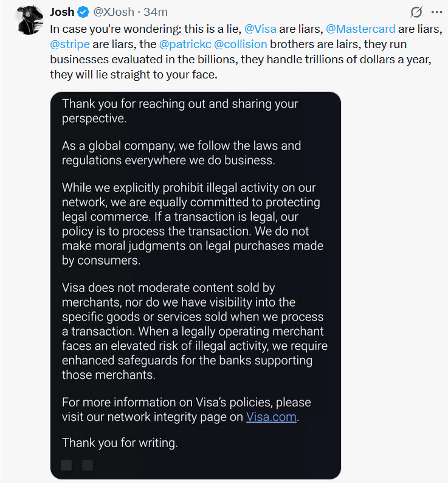448x483 pixels.
Task: Click the 'As a global company' paragraph
Action: coord(181,153)
